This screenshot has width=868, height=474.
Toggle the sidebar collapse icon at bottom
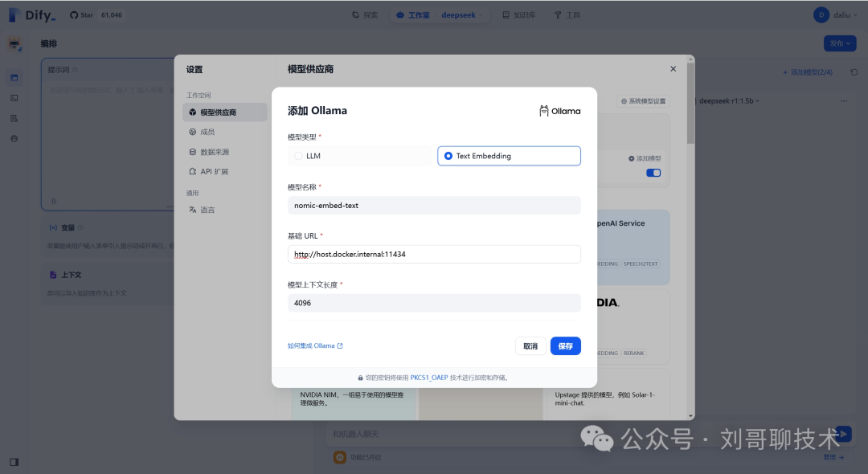click(14, 462)
